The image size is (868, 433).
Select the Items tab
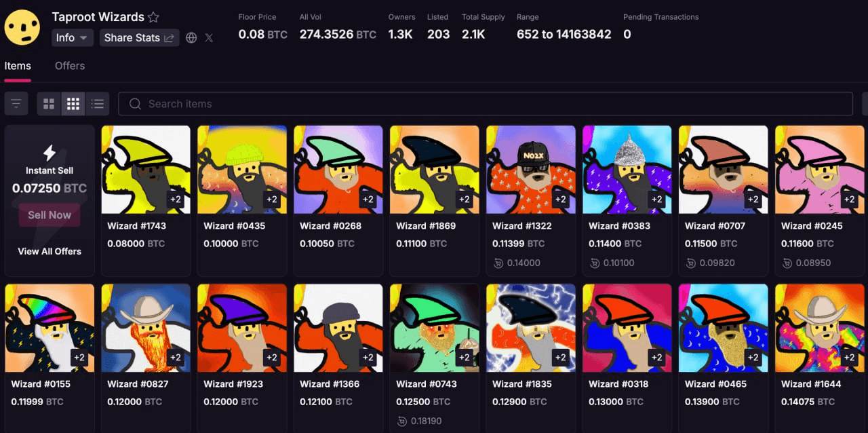(18, 66)
